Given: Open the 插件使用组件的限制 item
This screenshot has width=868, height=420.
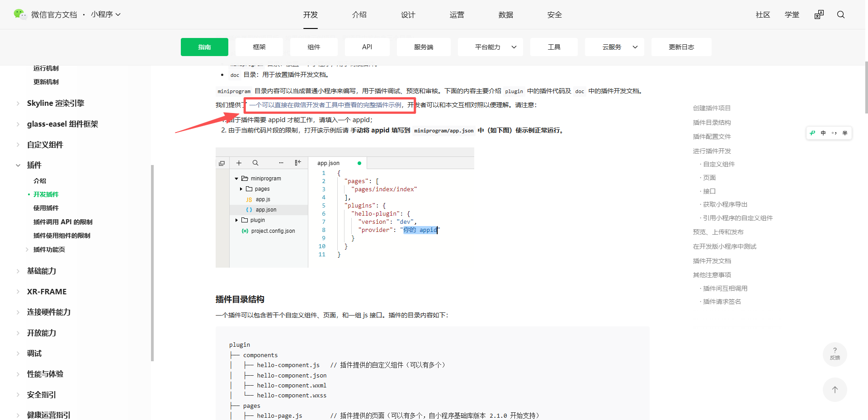Looking at the screenshot, I should tap(62, 236).
